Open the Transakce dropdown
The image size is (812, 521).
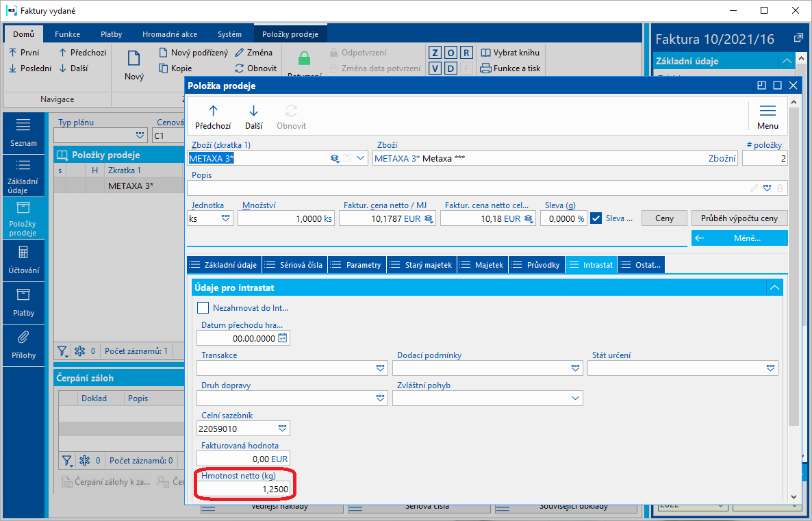click(x=381, y=368)
